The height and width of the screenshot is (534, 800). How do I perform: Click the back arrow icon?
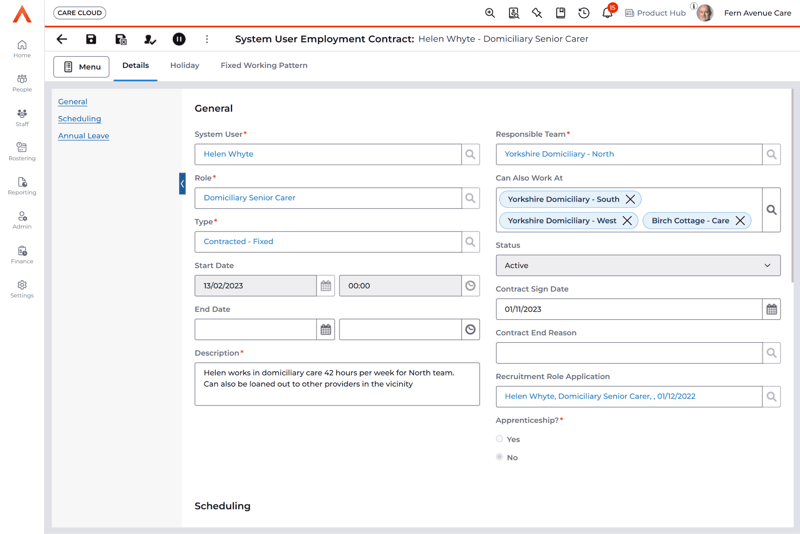pyautogui.click(x=62, y=39)
